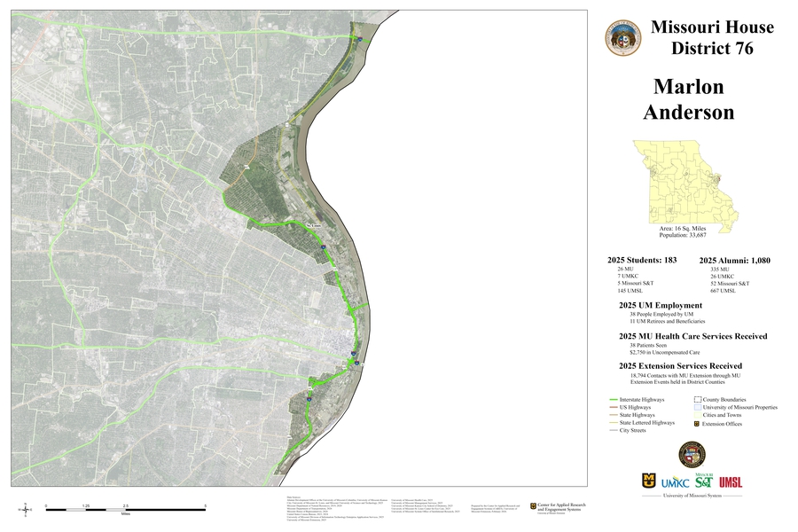Viewport: 798px width, 532px height.
Task: Click the Missouri state seal at top
Action: tap(623, 38)
